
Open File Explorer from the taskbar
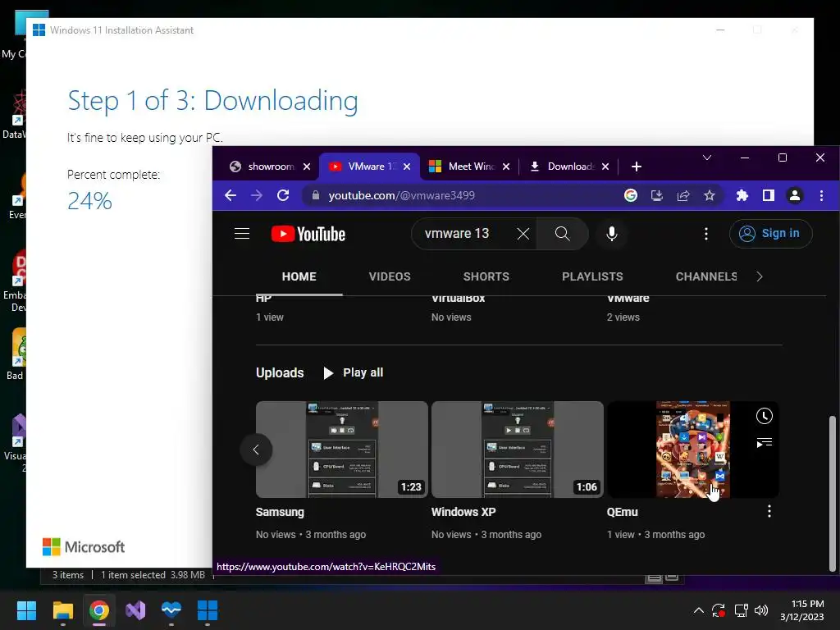[62, 610]
